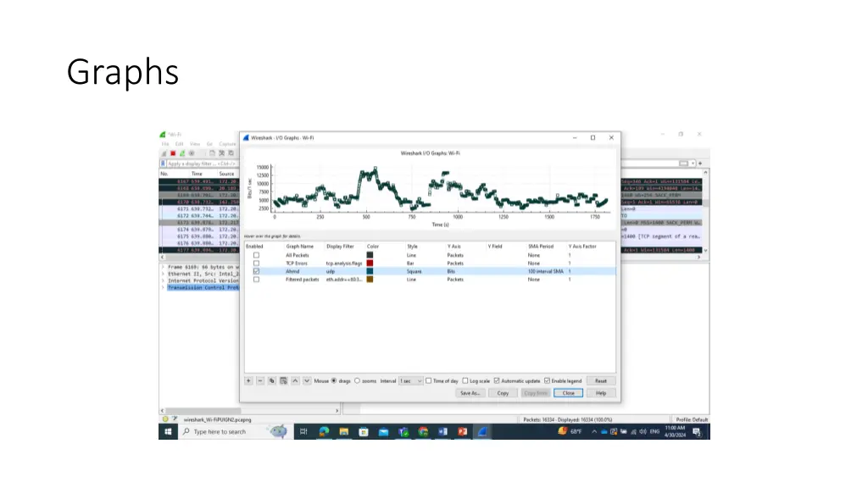Enable the All Packets graph checkbox
The image size is (868, 488).
256,255
